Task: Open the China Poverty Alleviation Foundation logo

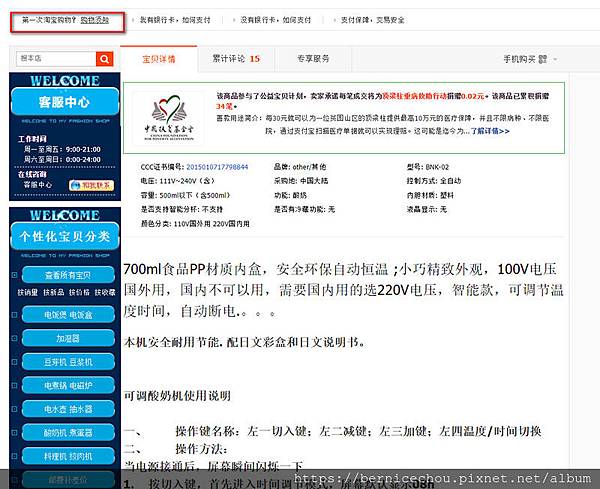Action: coord(169,118)
